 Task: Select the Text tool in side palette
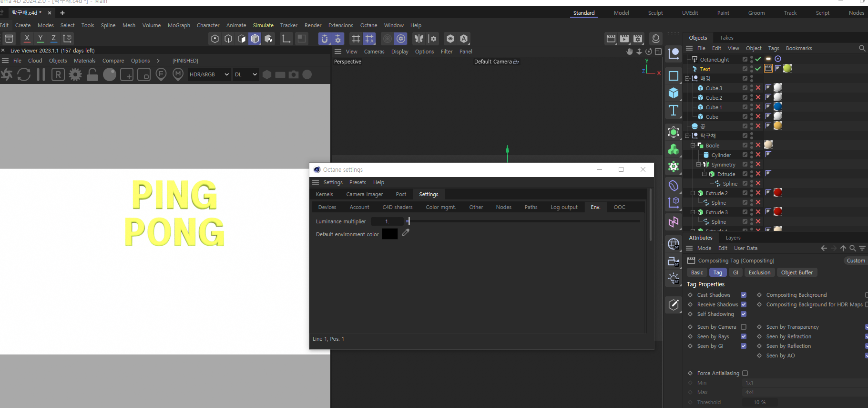coord(674,111)
